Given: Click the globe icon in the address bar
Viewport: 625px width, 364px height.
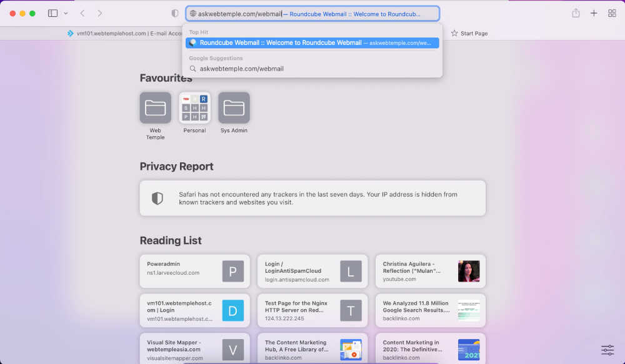Looking at the screenshot, I should [x=193, y=14].
